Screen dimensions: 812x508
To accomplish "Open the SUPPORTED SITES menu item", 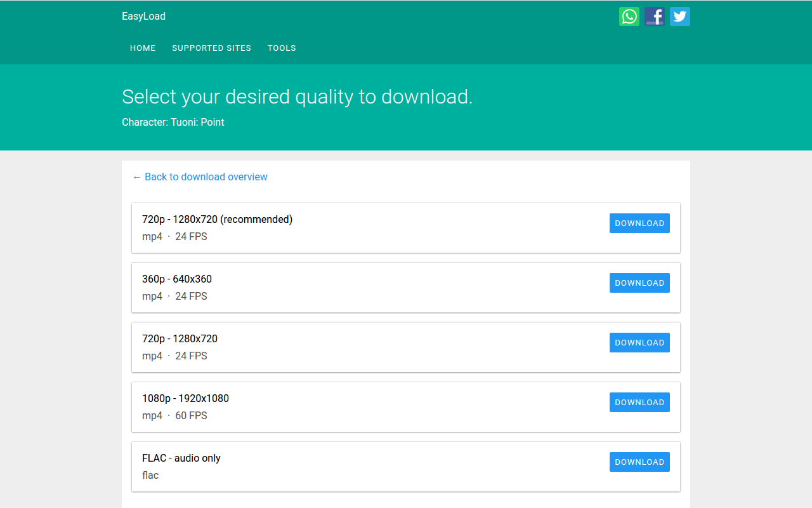I will (x=211, y=48).
